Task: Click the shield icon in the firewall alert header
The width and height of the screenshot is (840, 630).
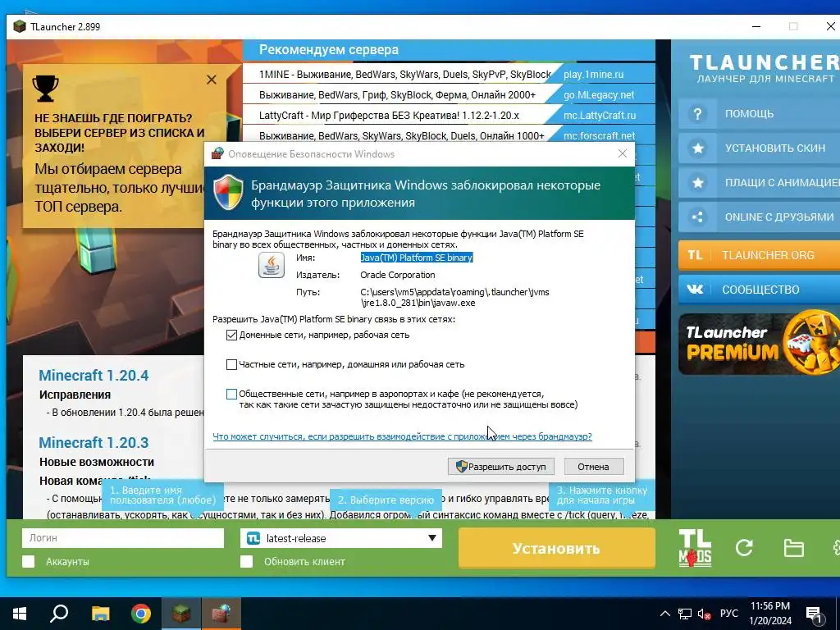Action: [228, 192]
